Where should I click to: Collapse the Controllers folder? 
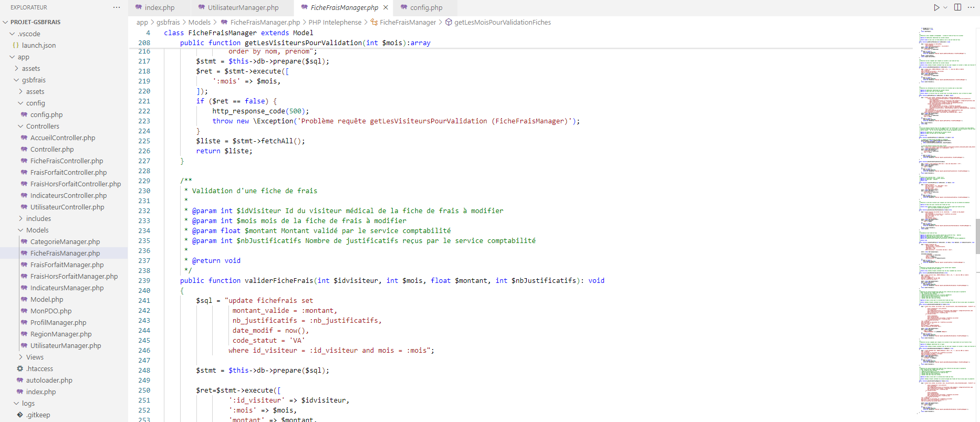[x=42, y=126]
